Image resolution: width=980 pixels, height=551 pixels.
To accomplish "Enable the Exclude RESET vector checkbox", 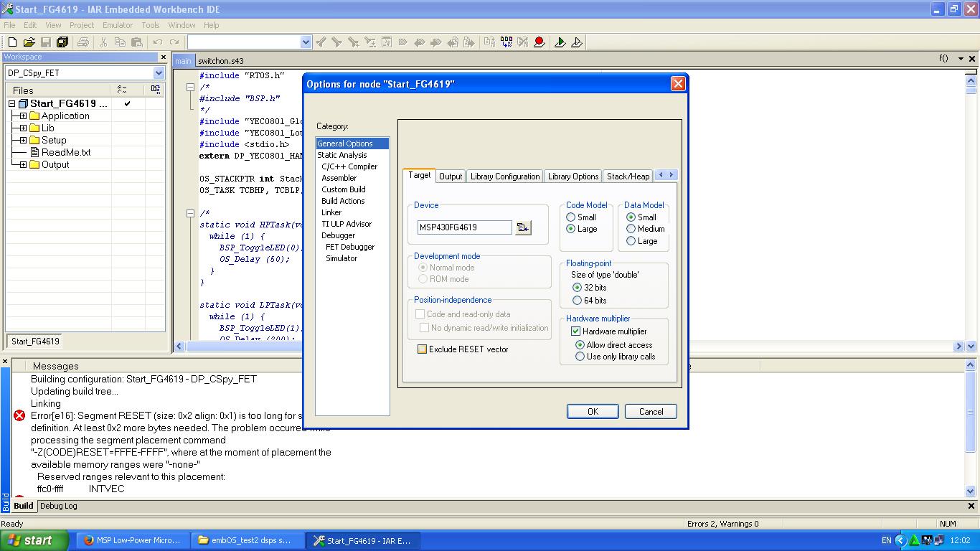I will (422, 349).
